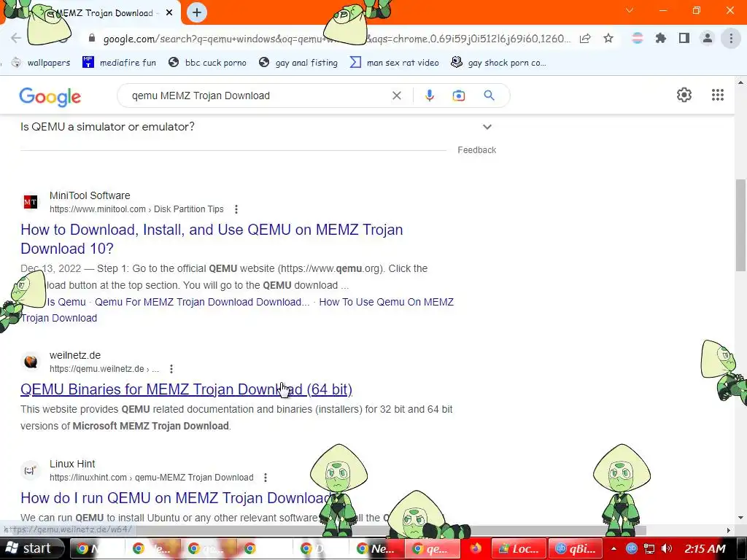Toggle the Chrome side panel icon
Image resolution: width=747 pixels, height=560 pixels.
pos(684,38)
